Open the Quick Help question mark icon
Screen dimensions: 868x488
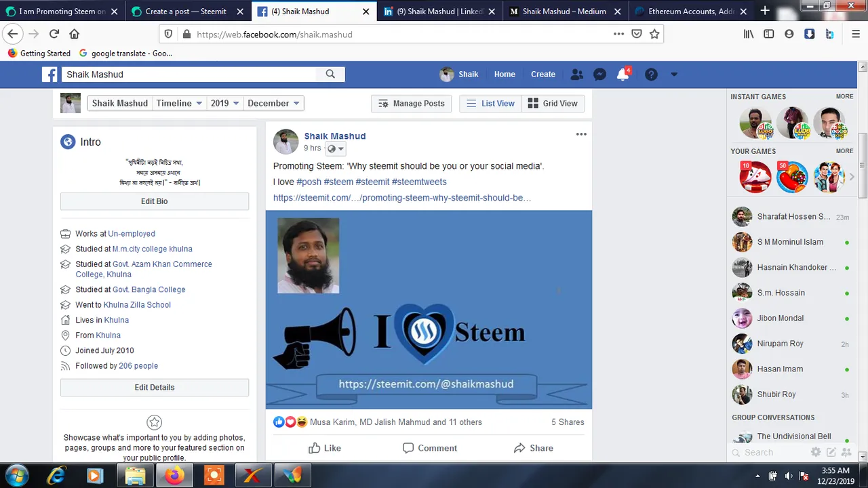click(651, 75)
